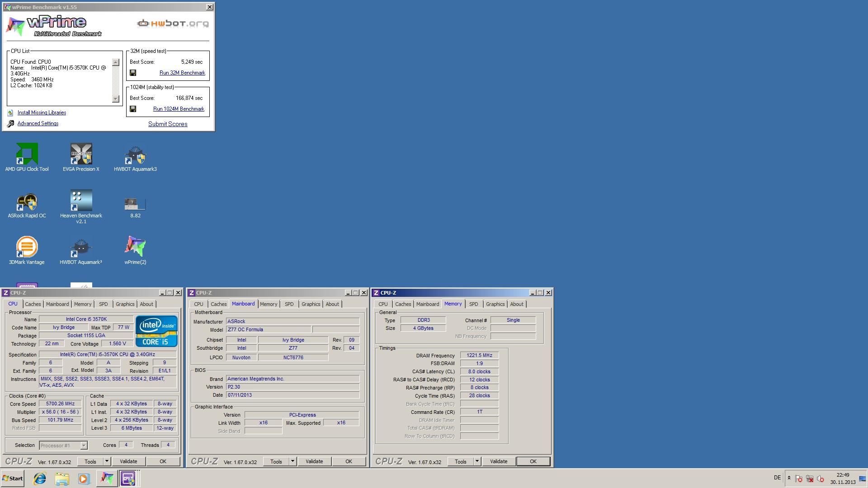Click Submit Scores link
The height and width of the screenshot is (488, 868).
[x=168, y=124]
